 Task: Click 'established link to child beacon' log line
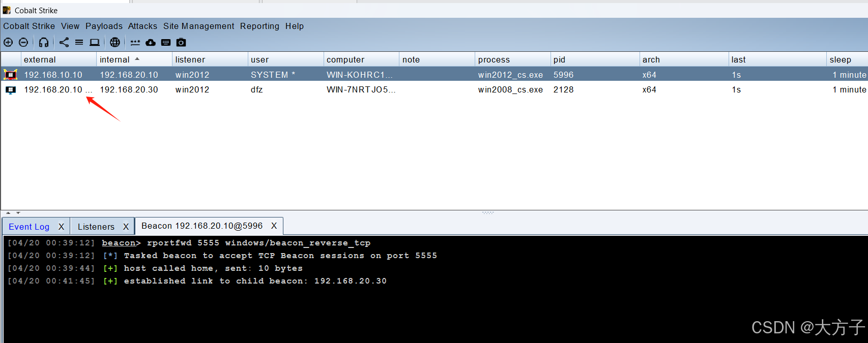(197, 281)
